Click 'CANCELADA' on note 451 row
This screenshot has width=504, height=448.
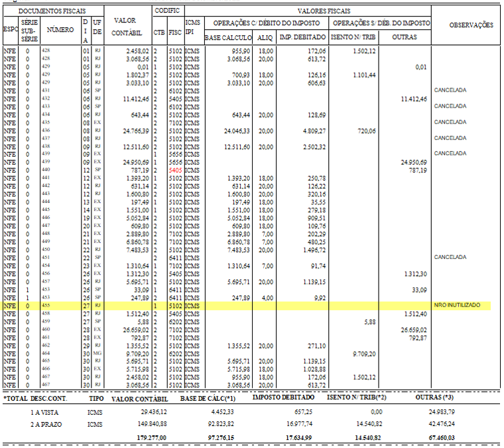pos(450,257)
